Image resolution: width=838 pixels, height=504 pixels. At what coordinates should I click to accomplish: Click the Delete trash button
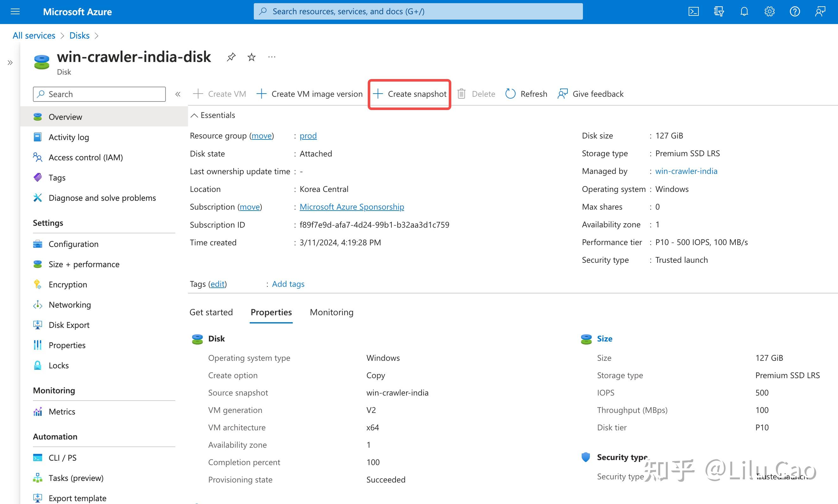pyautogui.click(x=476, y=94)
